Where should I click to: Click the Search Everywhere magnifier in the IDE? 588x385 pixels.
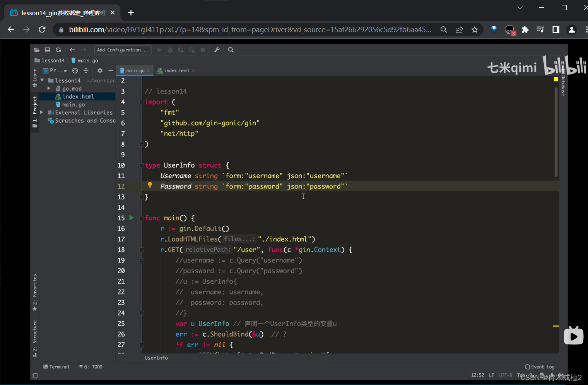(x=231, y=50)
